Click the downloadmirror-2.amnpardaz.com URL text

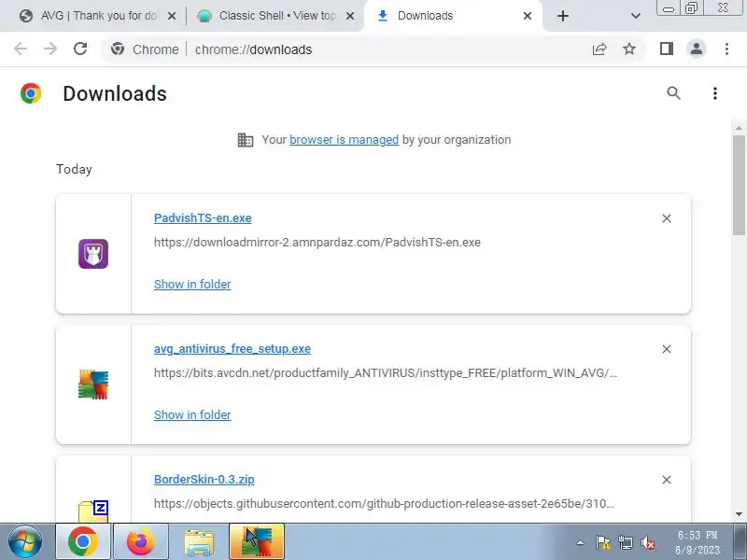pyautogui.click(x=317, y=243)
